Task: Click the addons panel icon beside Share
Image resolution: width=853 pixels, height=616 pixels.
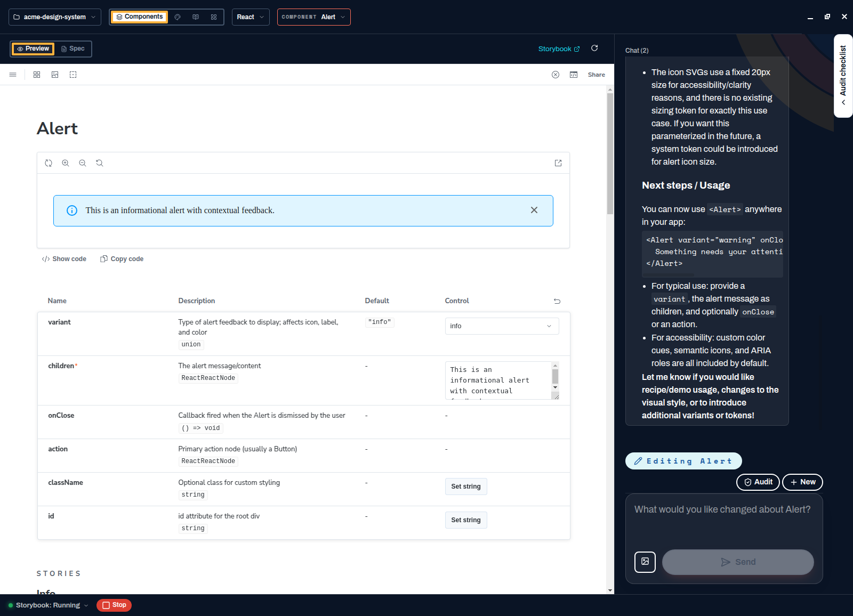Action: click(574, 75)
